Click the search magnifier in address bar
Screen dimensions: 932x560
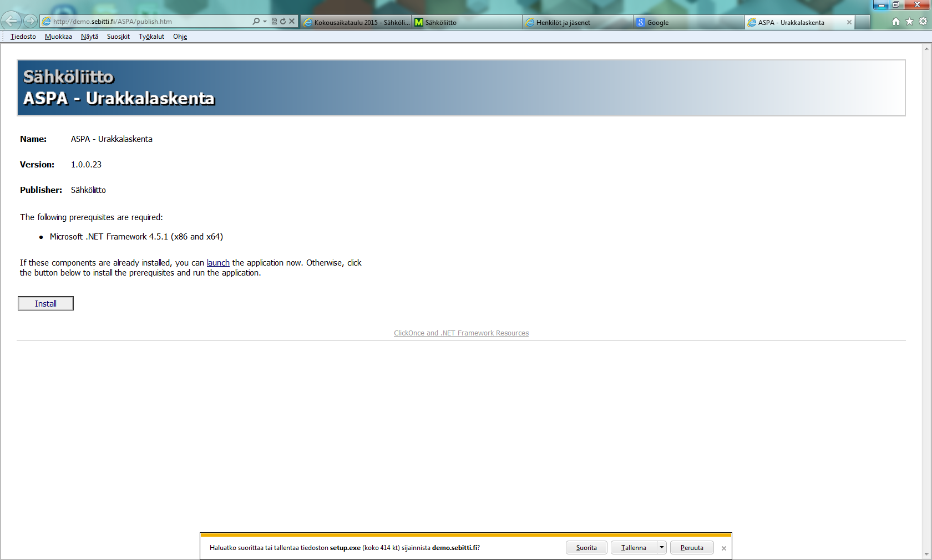tap(256, 21)
